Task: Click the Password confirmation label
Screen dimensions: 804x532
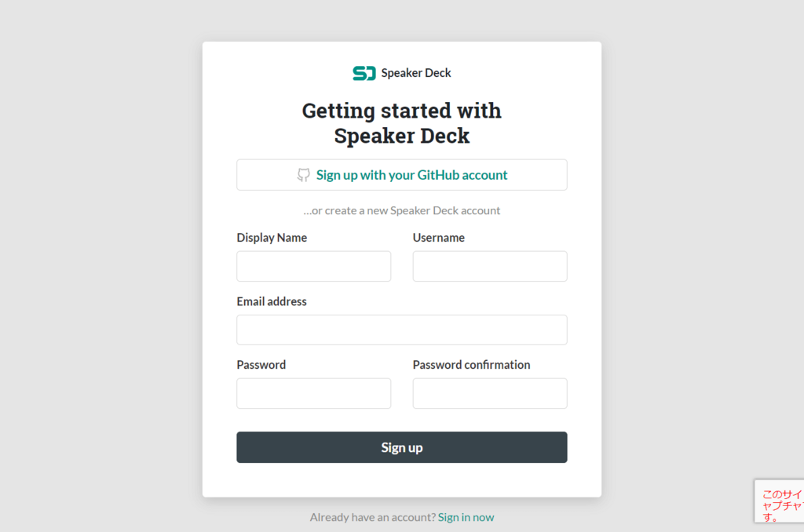Action: point(471,365)
